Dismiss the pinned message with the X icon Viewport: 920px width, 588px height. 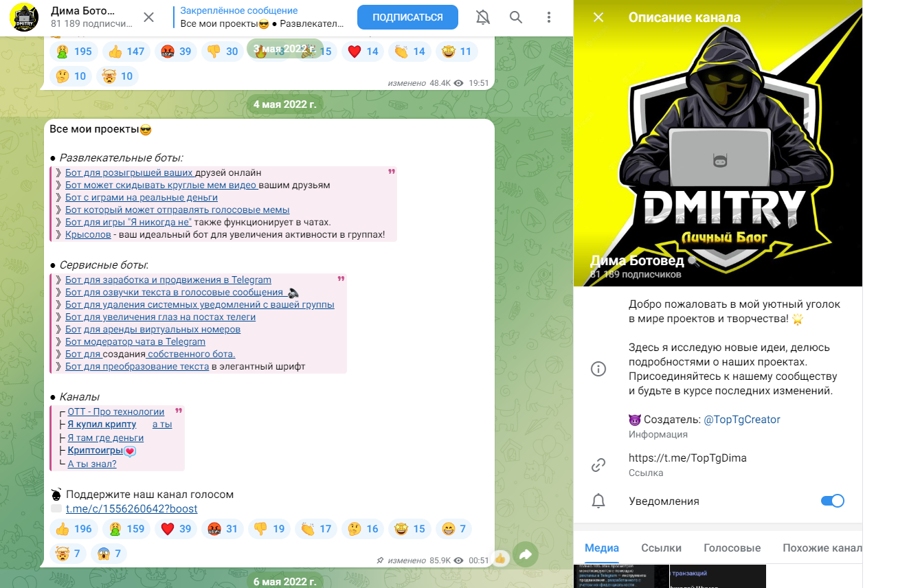click(148, 17)
